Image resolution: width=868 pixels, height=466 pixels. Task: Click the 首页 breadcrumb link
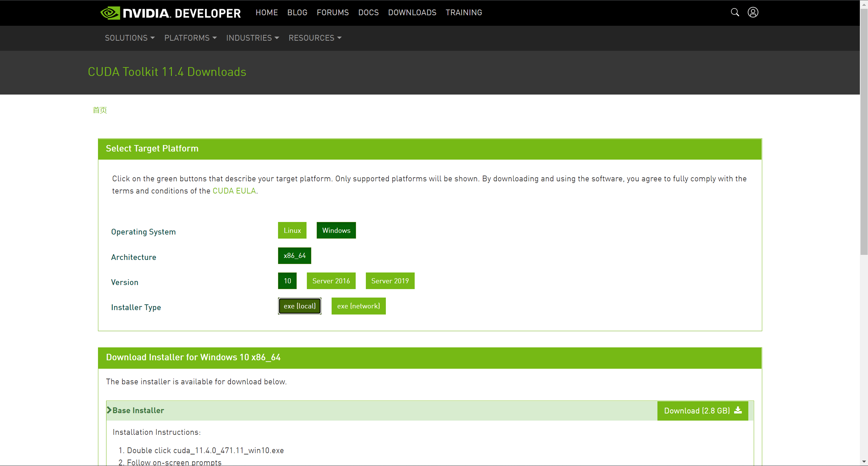click(100, 110)
